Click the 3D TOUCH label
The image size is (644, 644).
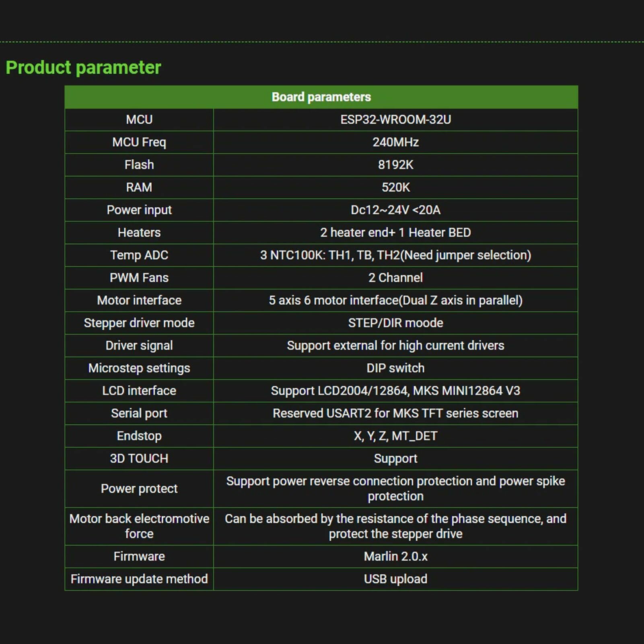click(x=139, y=459)
